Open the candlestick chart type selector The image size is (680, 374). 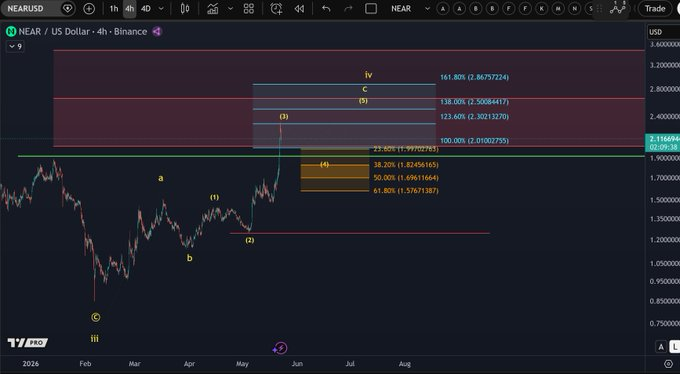tap(185, 9)
